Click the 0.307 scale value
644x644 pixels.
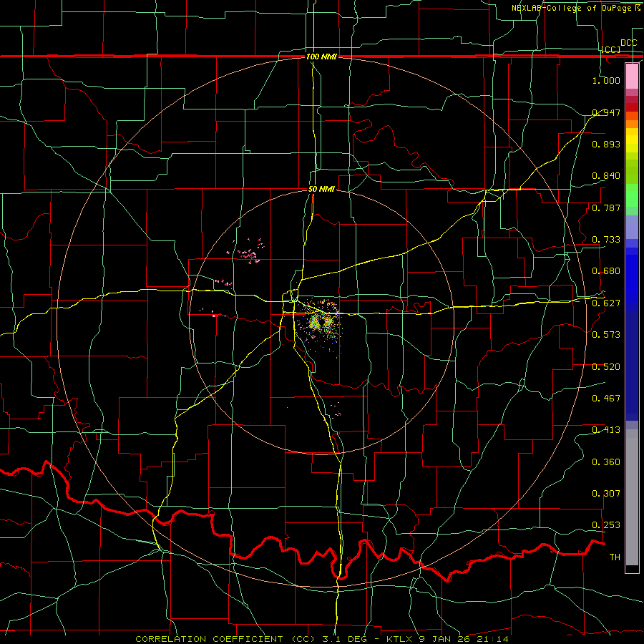606,493
